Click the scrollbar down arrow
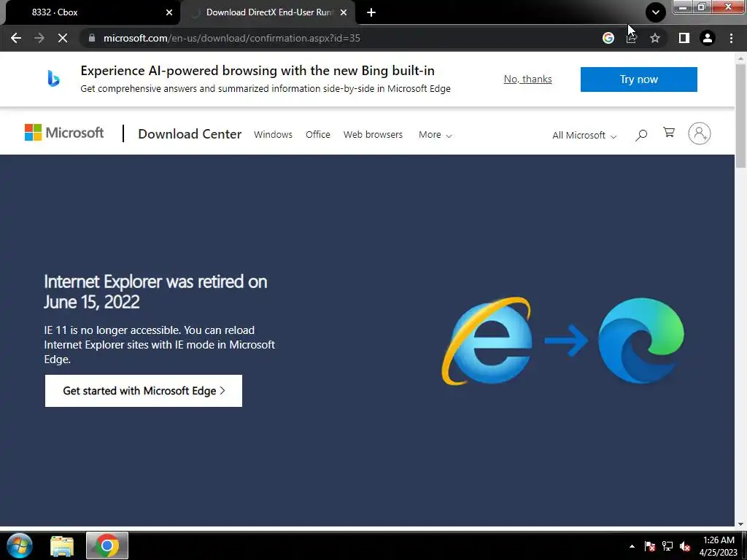The image size is (747, 560). tap(741, 524)
